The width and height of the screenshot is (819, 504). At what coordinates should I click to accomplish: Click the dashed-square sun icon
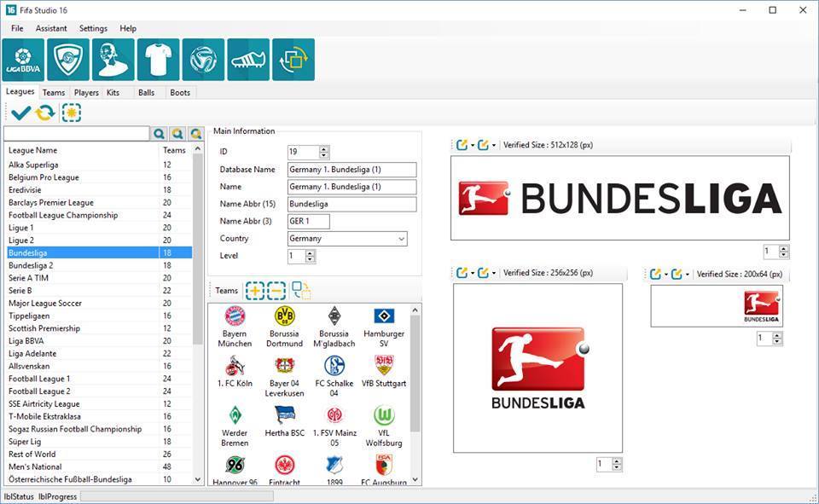click(x=72, y=113)
